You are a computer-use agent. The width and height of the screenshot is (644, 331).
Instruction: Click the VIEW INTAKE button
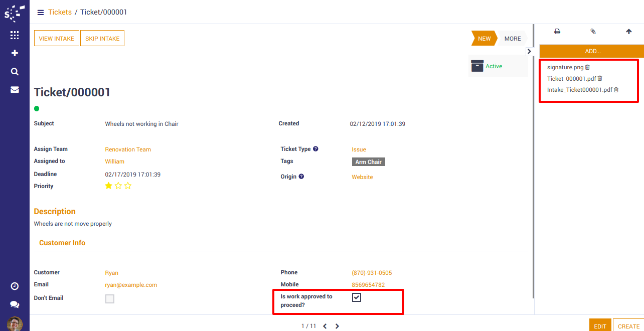click(x=57, y=39)
